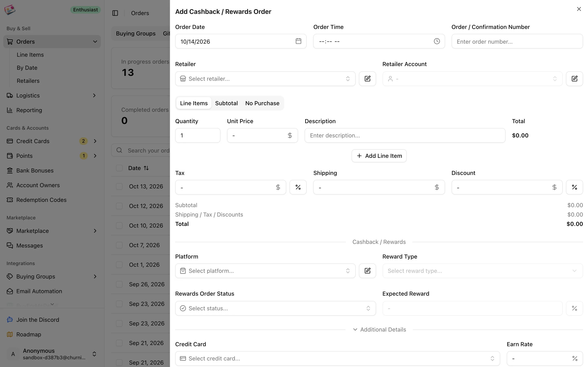Switch to the Subtotal tab
The width and height of the screenshot is (588, 367).
tap(226, 103)
